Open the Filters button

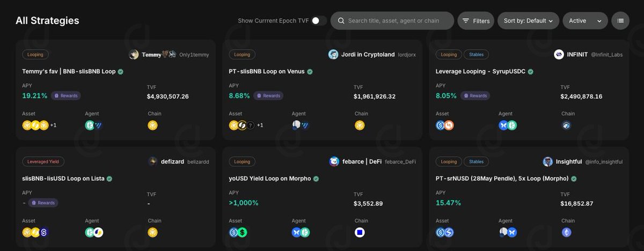click(x=475, y=21)
